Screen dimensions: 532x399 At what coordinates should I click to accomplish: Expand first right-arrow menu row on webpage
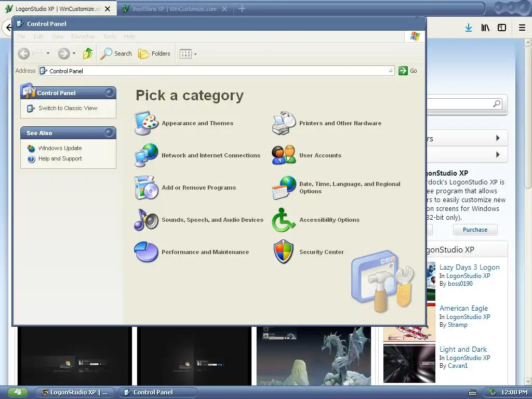click(x=498, y=138)
